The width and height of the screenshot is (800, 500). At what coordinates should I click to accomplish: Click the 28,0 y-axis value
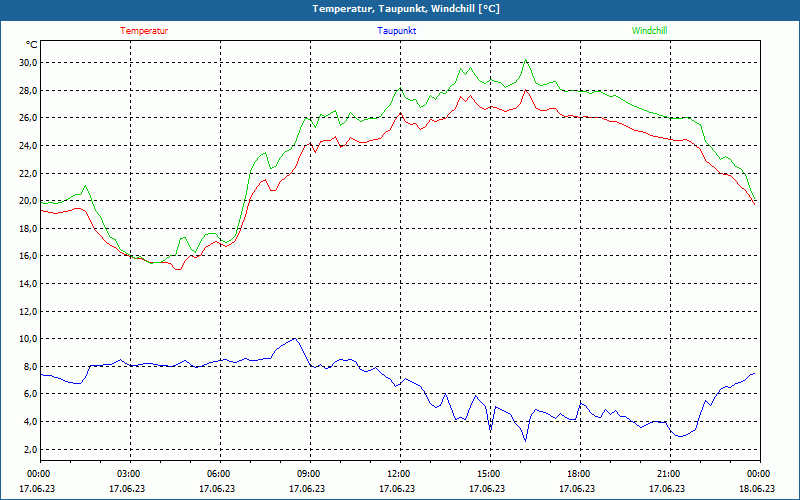pos(28,90)
